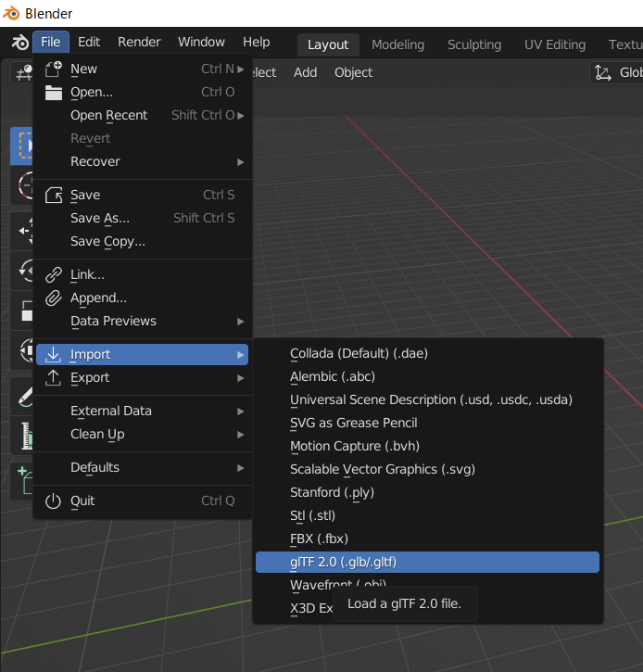Choose the Save entry in the File menu
This screenshot has height=672, width=643.
(143, 195)
